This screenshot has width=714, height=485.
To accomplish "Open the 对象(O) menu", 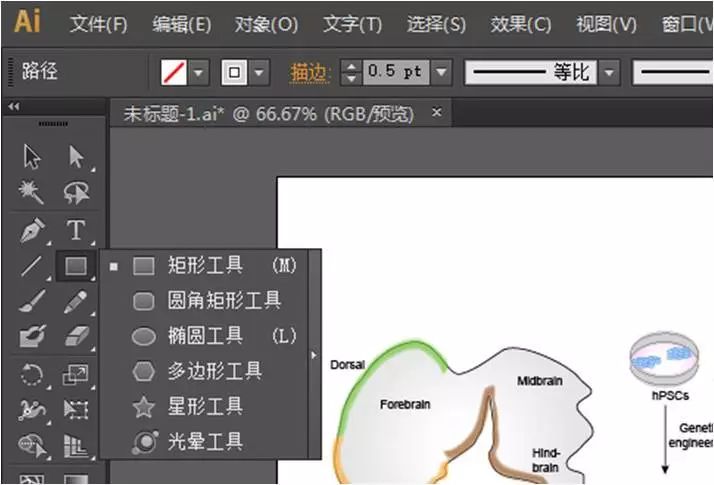I will click(266, 24).
